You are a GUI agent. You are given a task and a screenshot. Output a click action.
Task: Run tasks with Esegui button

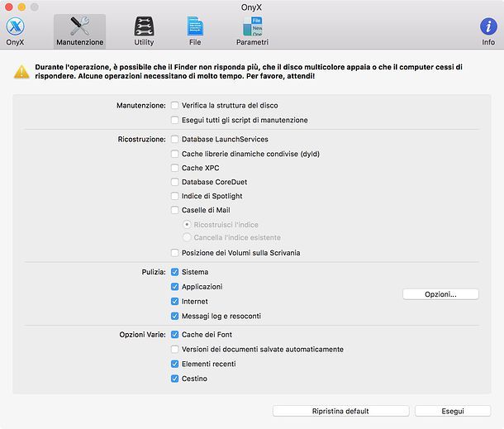(453, 411)
